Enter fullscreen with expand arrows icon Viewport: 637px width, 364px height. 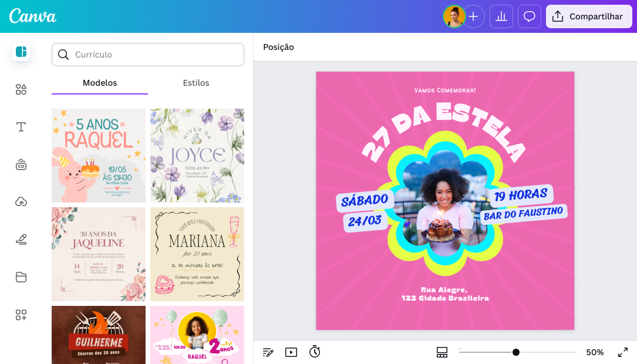click(x=623, y=352)
